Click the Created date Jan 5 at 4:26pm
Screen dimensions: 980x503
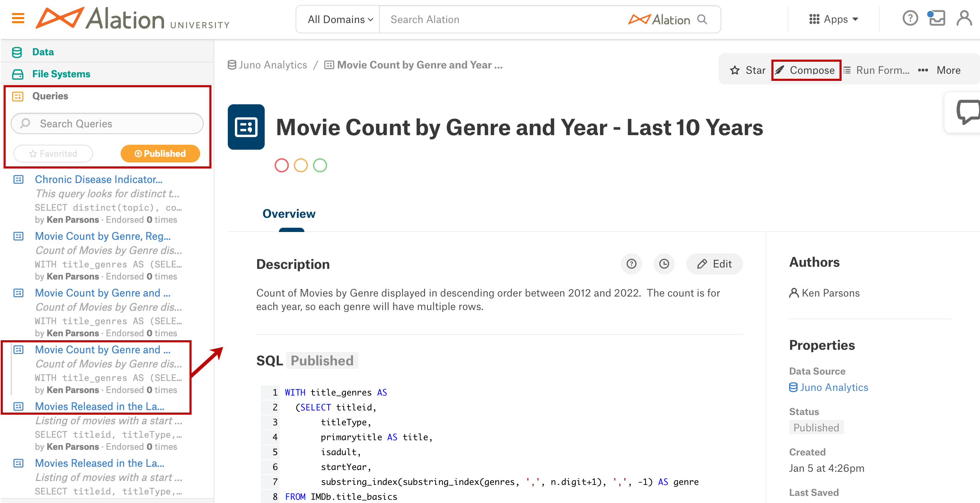click(x=827, y=468)
